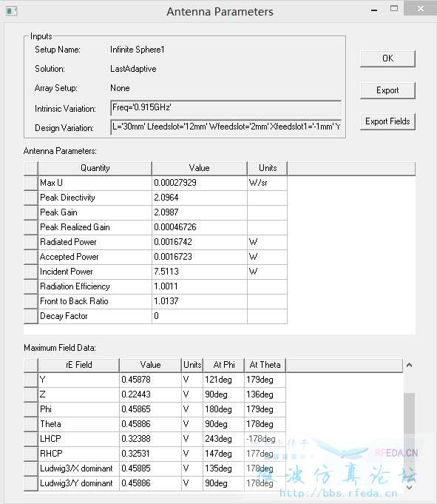Click the Z row At Theta 136deg cell
The height and width of the screenshot is (504, 437).
click(x=265, y=394)
